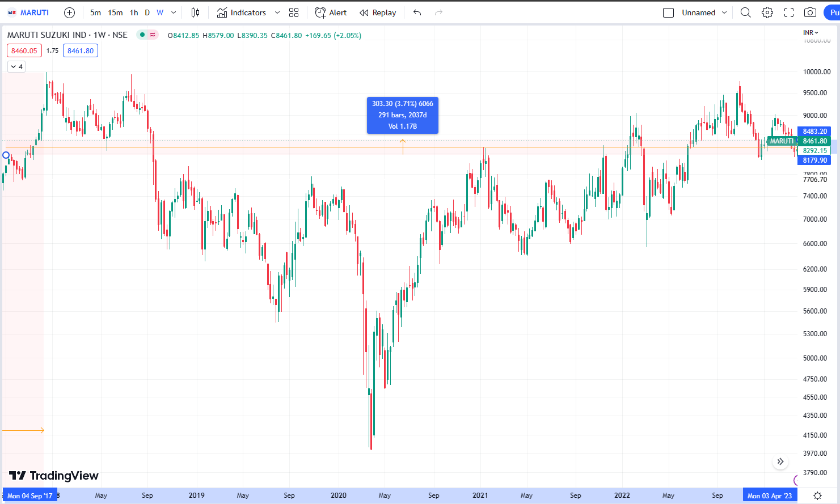
Task: Redo the chart action
Action: coord(438,12)
